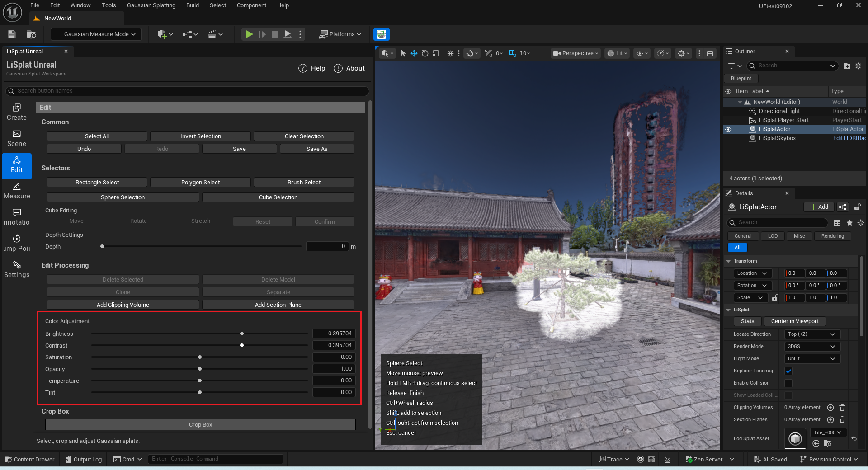The width and height of the screenshot is (868, 470).
Task: Collapse NewWorld (Editor) tree node
Action: pos(740,102)
